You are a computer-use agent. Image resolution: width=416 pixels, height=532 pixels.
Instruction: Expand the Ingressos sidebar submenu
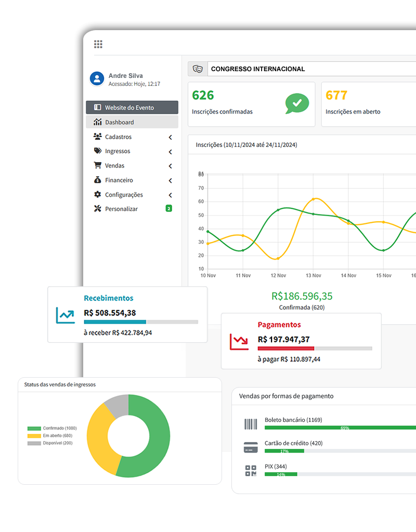170,152
